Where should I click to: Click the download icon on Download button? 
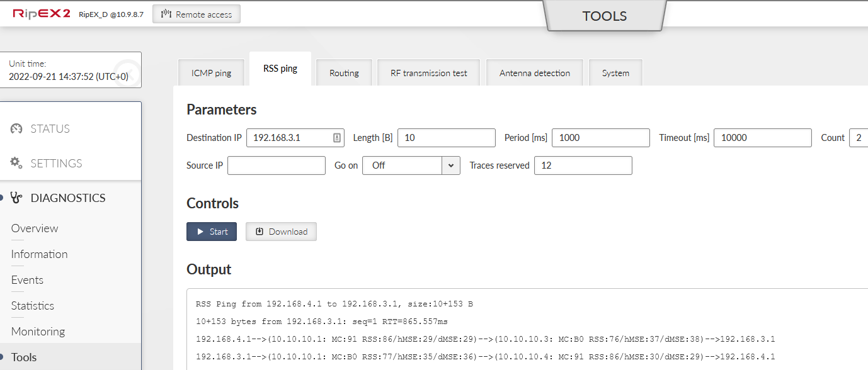(x=260, y=232)
